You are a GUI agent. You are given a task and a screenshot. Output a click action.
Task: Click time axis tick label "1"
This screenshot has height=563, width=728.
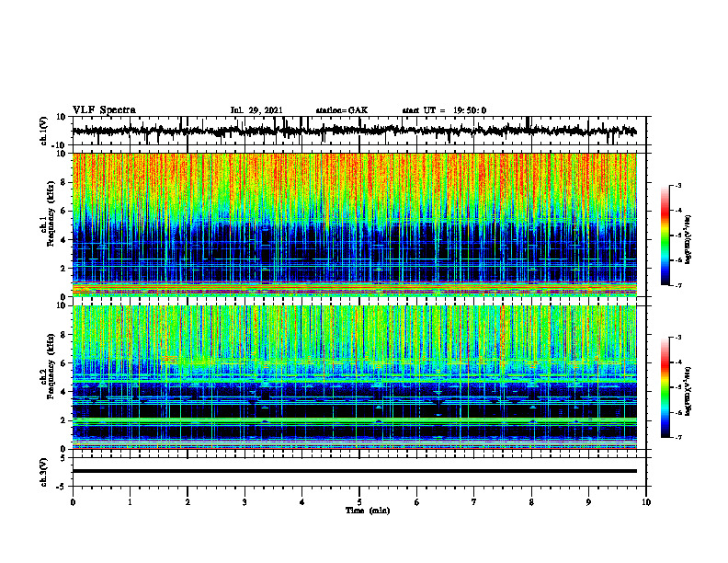(130, 502)
